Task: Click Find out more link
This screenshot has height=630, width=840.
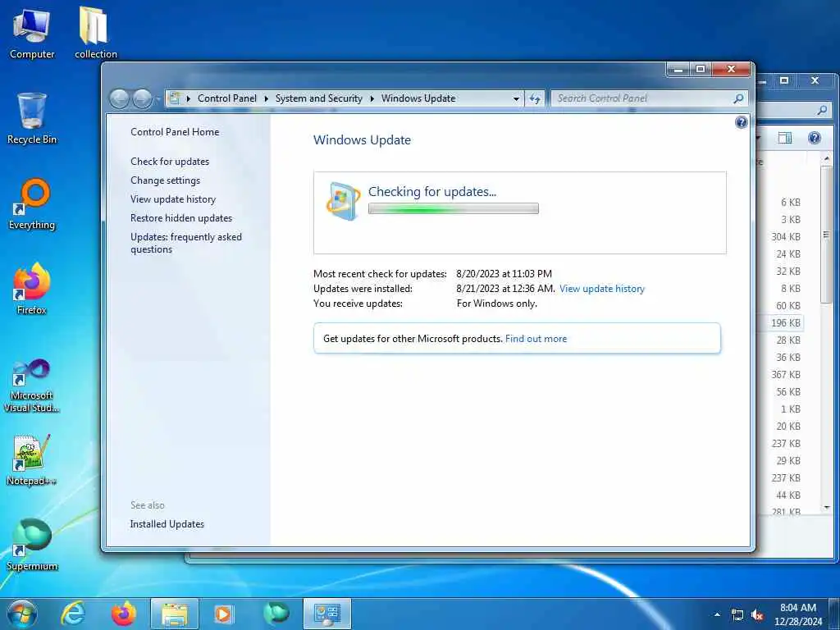Action: [x=536, y=339]
